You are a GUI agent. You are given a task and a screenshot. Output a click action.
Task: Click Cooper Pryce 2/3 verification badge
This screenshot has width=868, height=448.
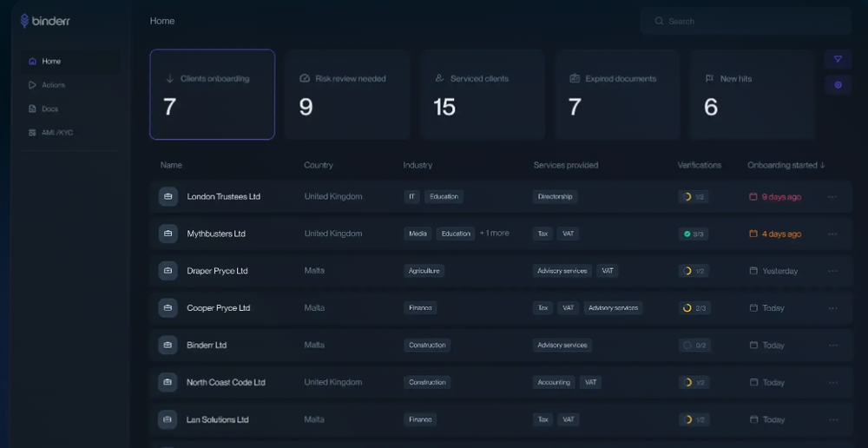point(694,308)
